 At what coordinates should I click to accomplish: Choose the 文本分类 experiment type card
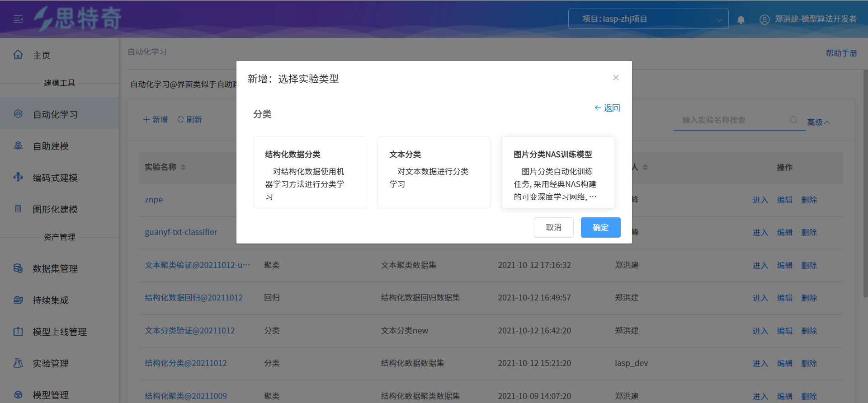coord(434,172)
